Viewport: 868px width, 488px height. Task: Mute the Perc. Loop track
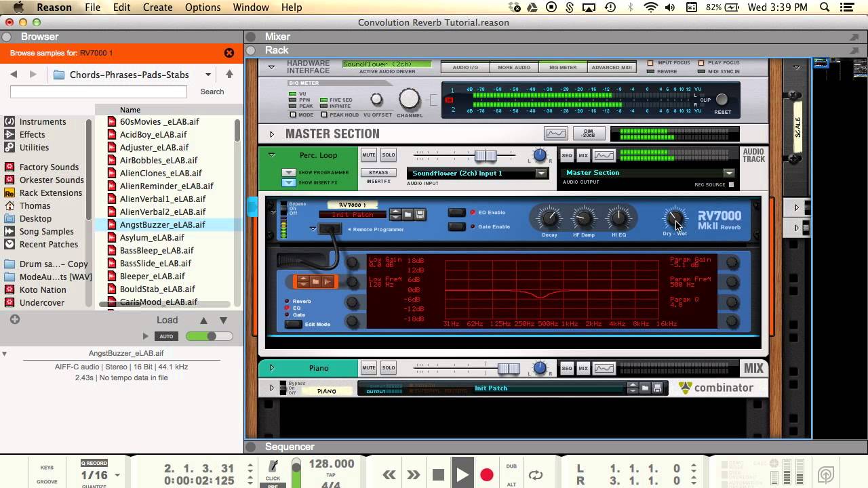click(x=369, y=155)
